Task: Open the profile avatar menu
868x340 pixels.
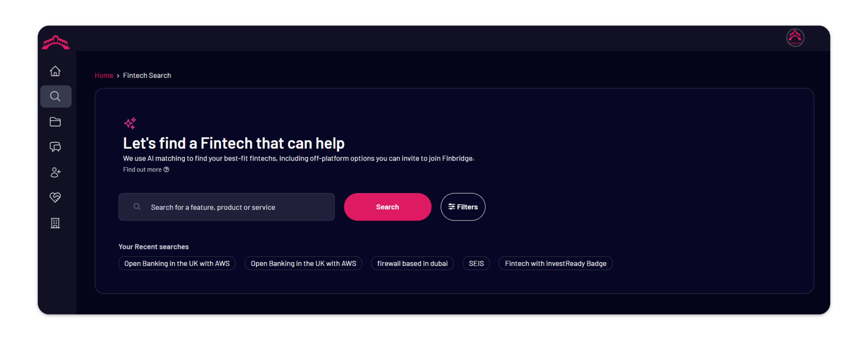Action: click(795, 38)
